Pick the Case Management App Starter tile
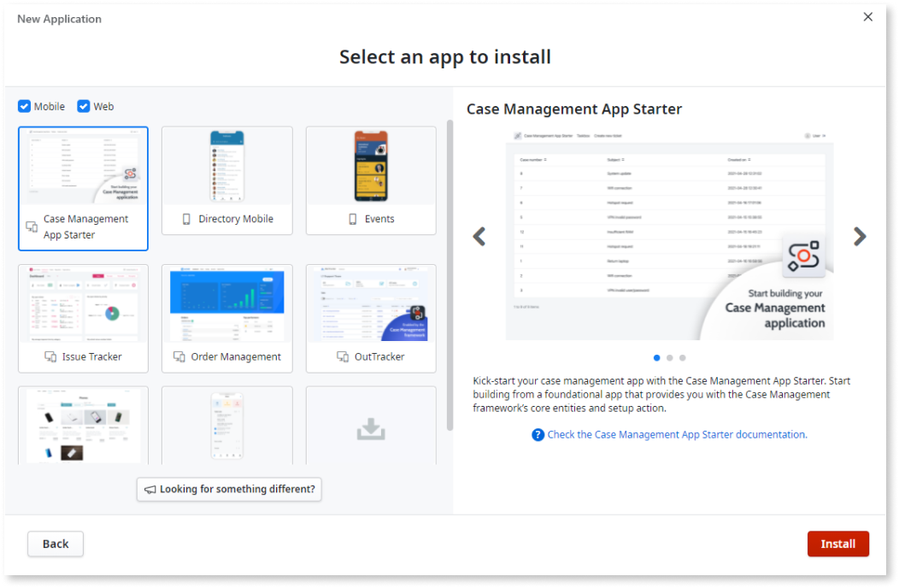 tap(83, 188)
